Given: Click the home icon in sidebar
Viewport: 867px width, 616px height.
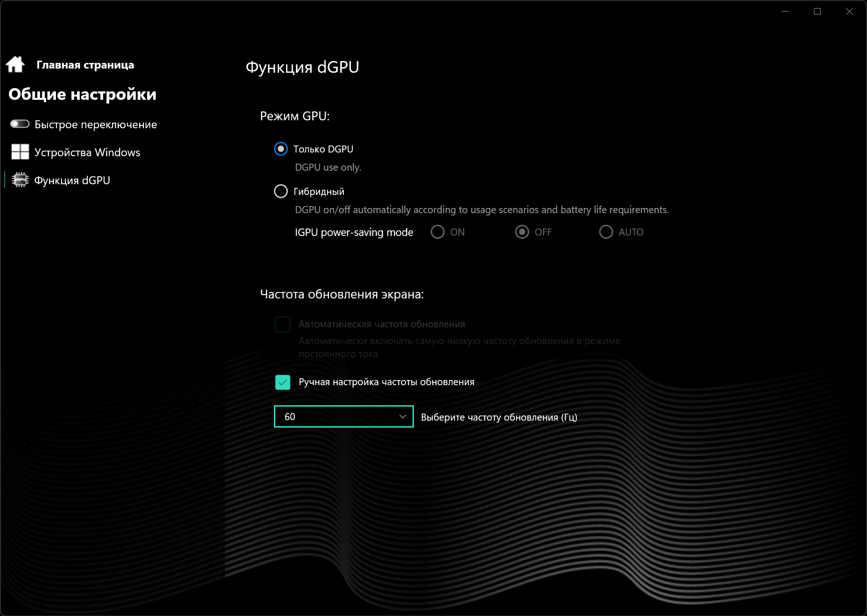Looking at the screenshot, I should point(15,64).
